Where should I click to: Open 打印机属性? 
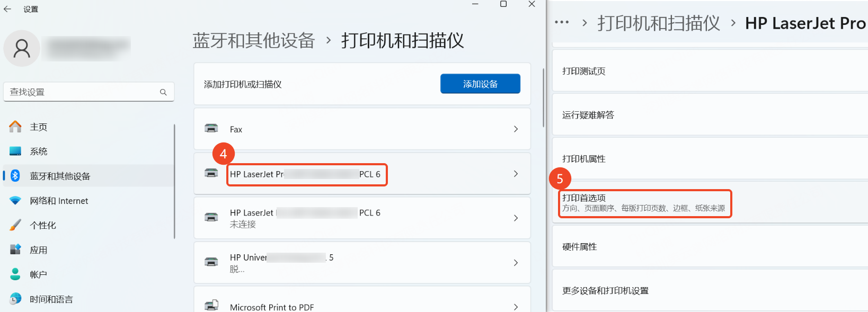(710, 158)
